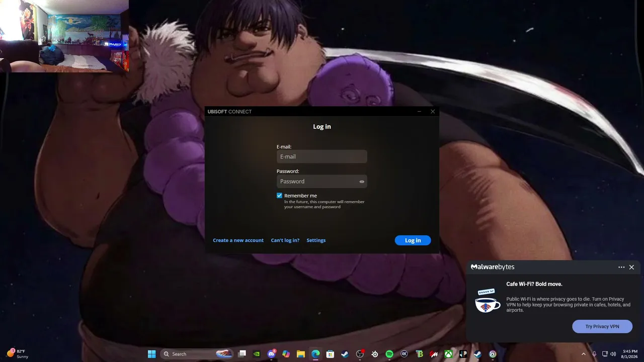
Task: Focus the E-mail input field
Action: click(322, 156)
